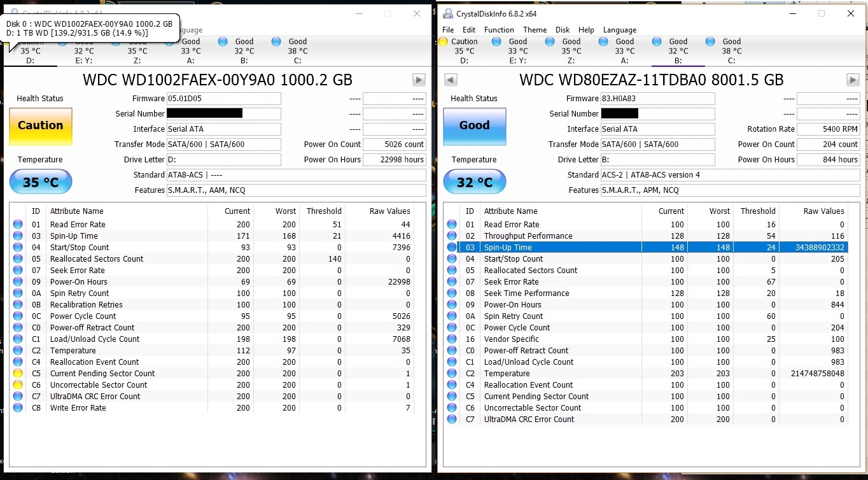This screenshot has width=868, height=480.
Task: Select disk C: tab in left window
Action: point(297,51)
